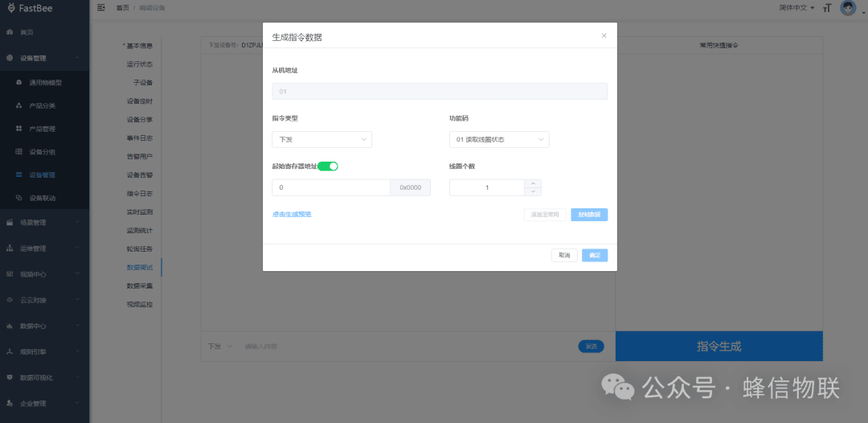Open the 功能码 dropdown
868x423 pixels.
tap(499, 139)
